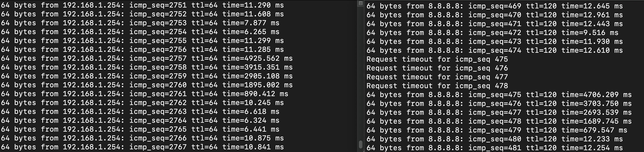Click the time=679.547 ms value
Viewport: 644px width, 152px height.
pyautogui.click(x=594, y=130)
